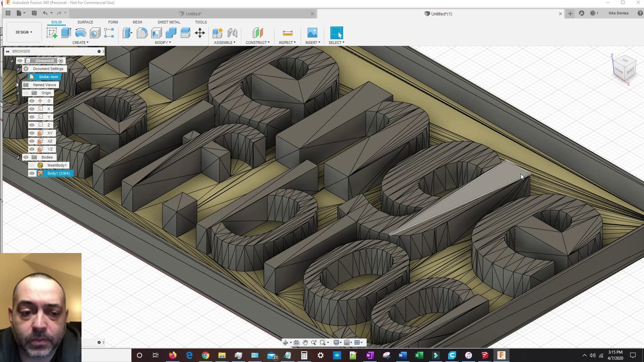Expand the Named Views folder
644x362 pixels.
(x=18, y=85)
